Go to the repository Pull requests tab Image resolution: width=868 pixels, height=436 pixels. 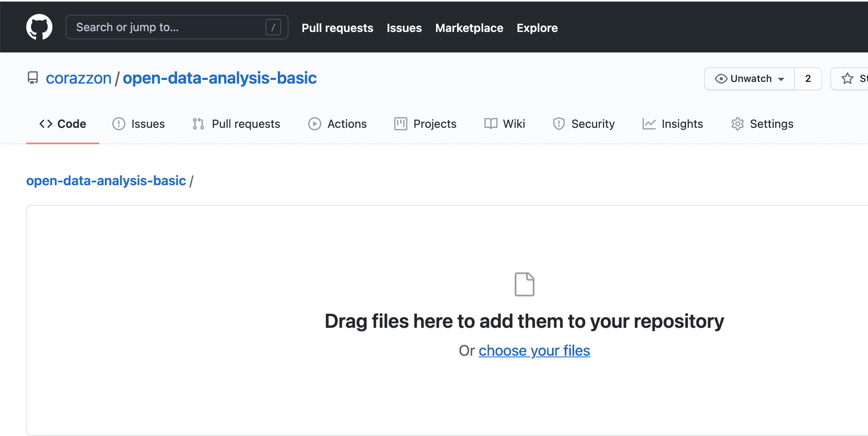point(236,124)
